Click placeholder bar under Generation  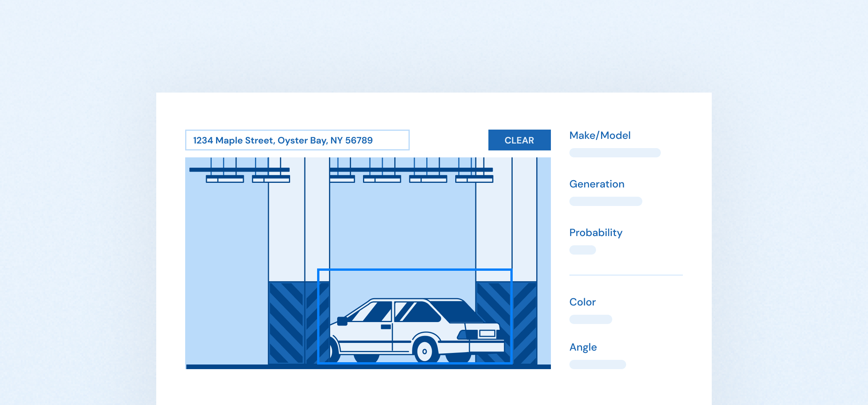tap(606, 201)
